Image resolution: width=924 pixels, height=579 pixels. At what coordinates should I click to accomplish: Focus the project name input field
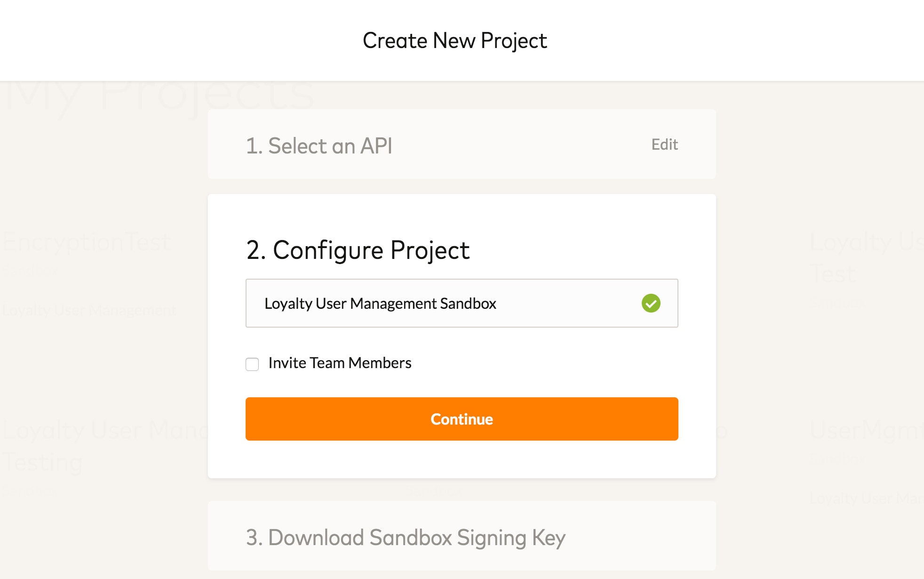[442, 303]
